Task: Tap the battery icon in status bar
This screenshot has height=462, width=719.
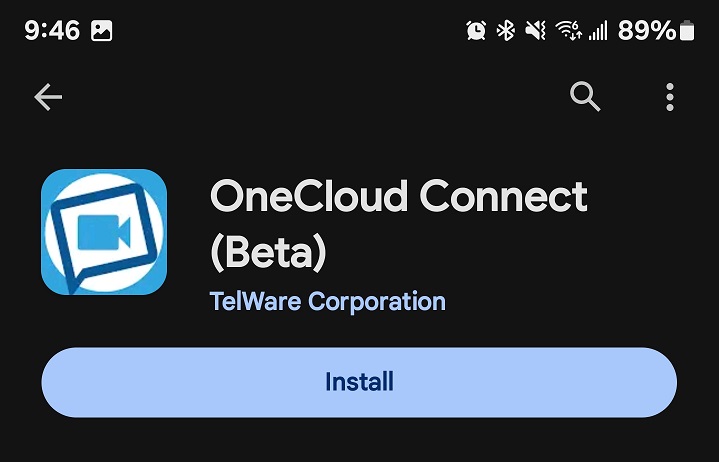Action: click(686, 31)
